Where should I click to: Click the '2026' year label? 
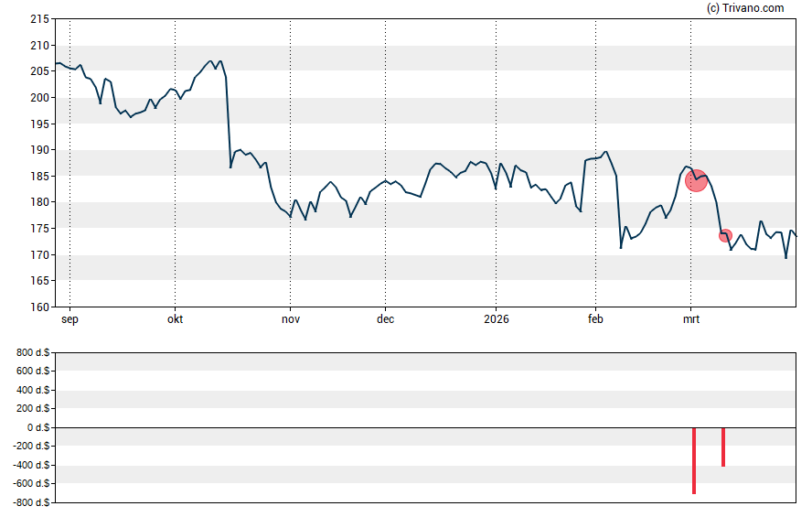[496, 319]
